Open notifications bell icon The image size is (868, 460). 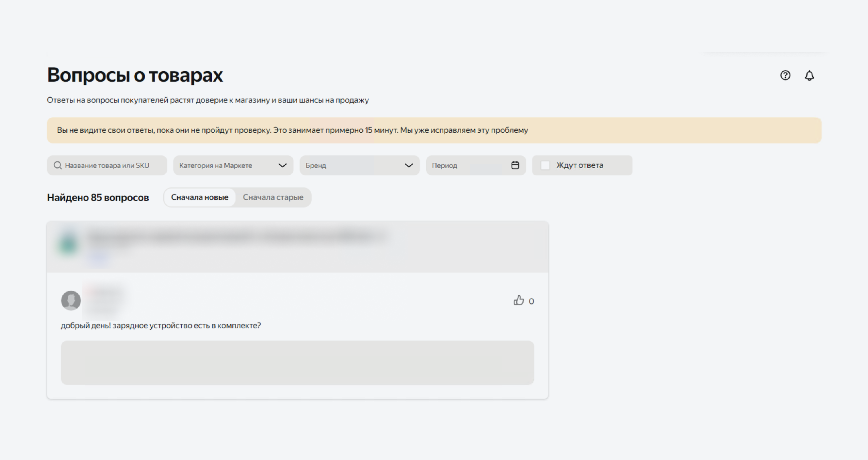(809, 75)
